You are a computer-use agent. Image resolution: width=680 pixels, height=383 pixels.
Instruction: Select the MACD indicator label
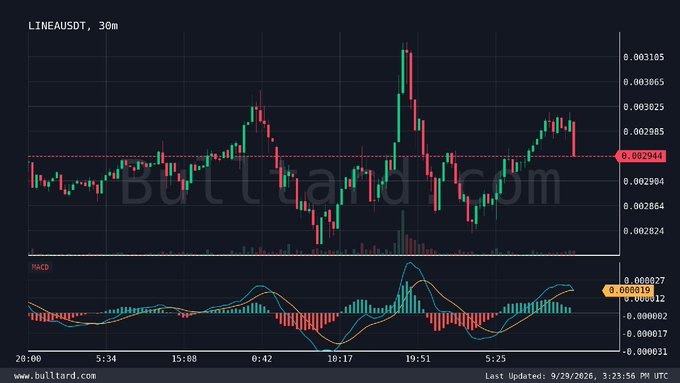(40, 267)
